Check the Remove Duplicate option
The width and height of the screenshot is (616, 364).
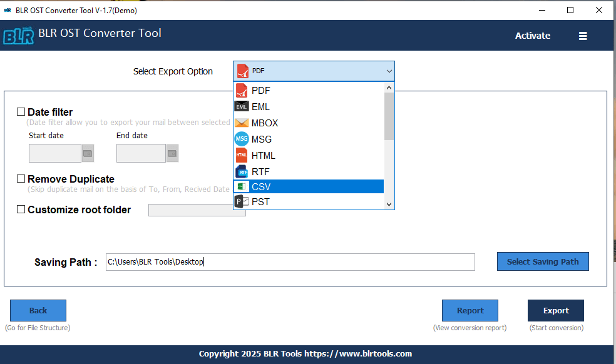tap(21, 178)
